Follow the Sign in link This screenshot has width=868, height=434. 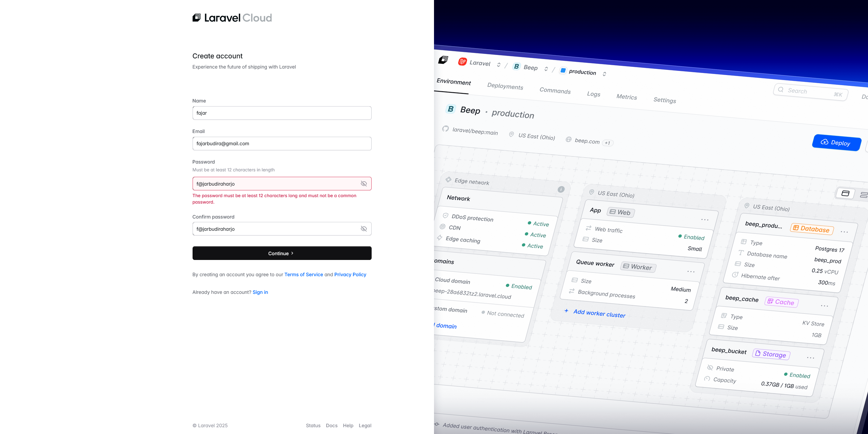260,292
